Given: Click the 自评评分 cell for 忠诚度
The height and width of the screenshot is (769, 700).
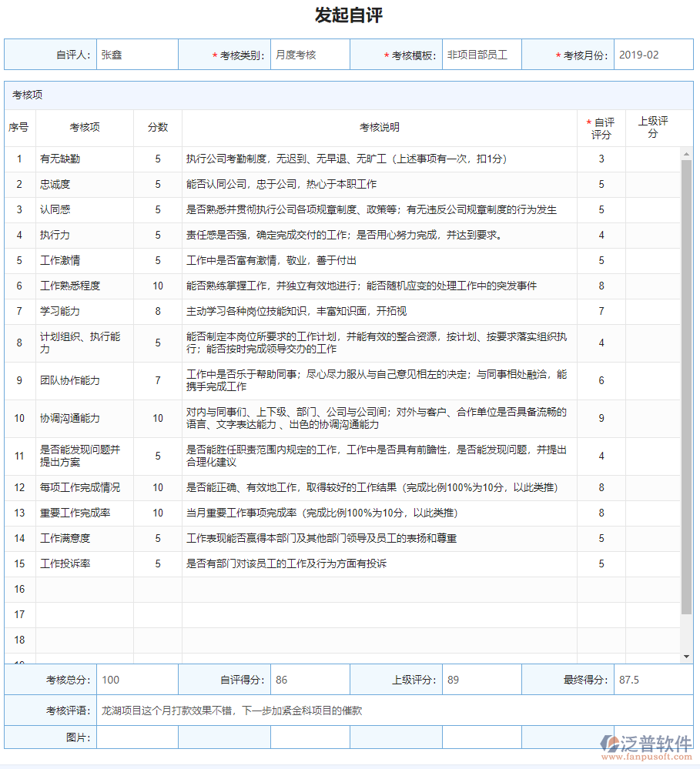Looking at the screenshot, I should 600,184.
